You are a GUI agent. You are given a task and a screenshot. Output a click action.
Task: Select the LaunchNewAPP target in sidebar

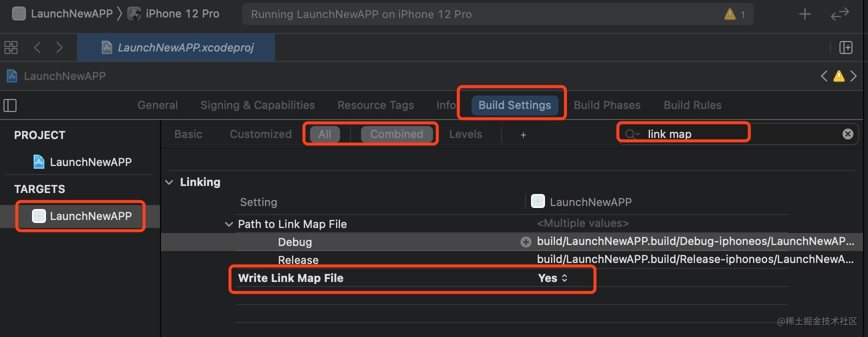point(81,216)
